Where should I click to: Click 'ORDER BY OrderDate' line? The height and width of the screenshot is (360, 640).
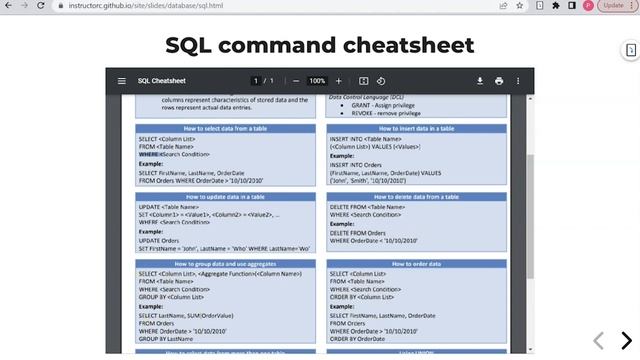point(357,339)
